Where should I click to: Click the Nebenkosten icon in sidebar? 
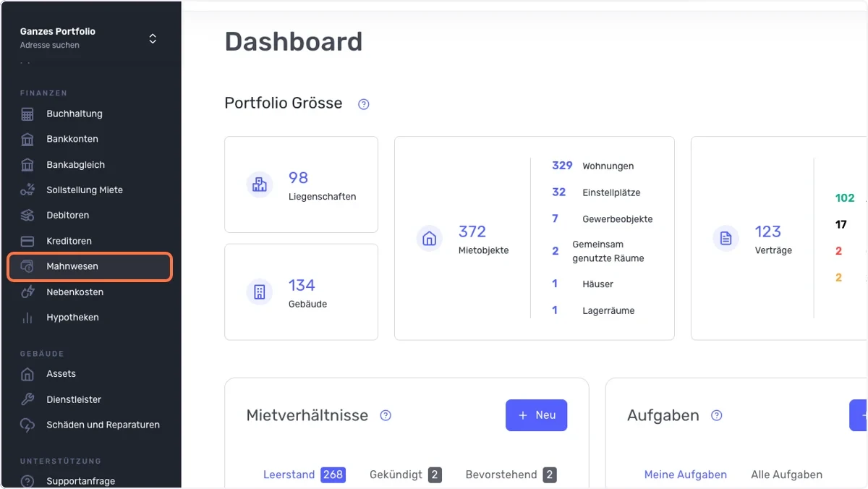coord(27,292)
